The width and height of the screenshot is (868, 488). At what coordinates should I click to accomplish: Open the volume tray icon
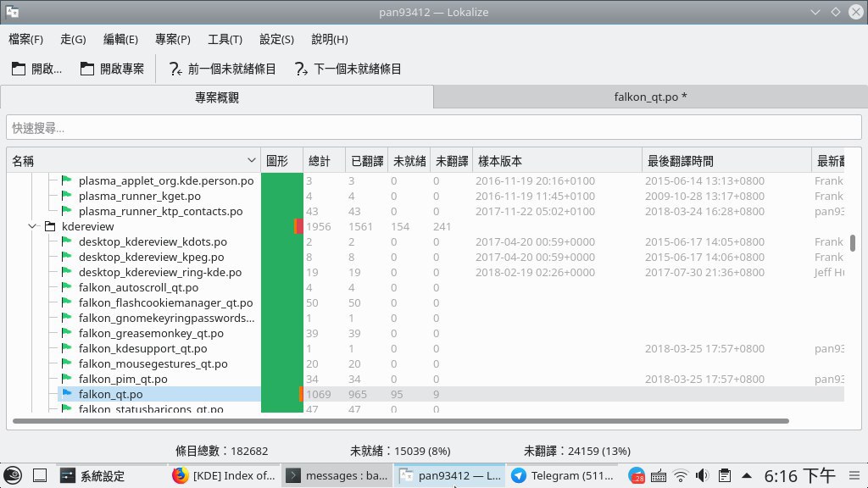(x=703, y=476)
